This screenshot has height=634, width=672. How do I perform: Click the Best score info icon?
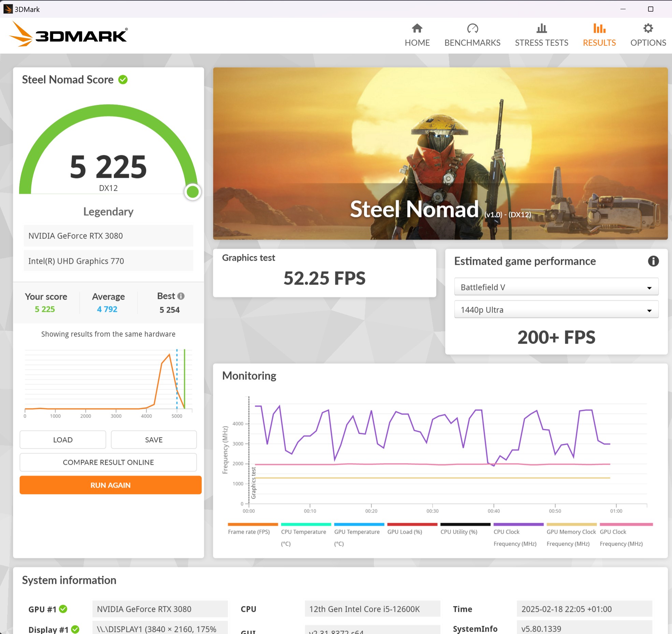(181, 296)
